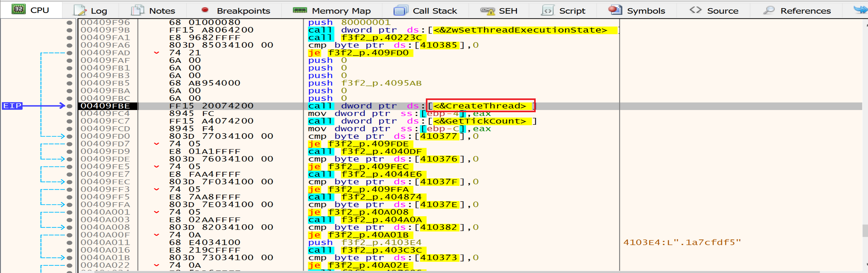Click the Call Stack windows icon

click(x=401, y=10)
